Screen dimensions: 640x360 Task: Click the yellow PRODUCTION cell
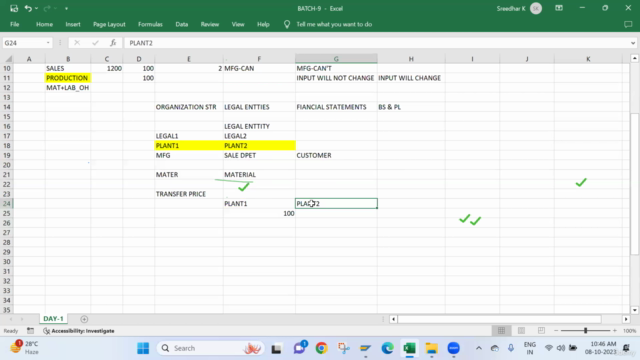tap(68, 78)
